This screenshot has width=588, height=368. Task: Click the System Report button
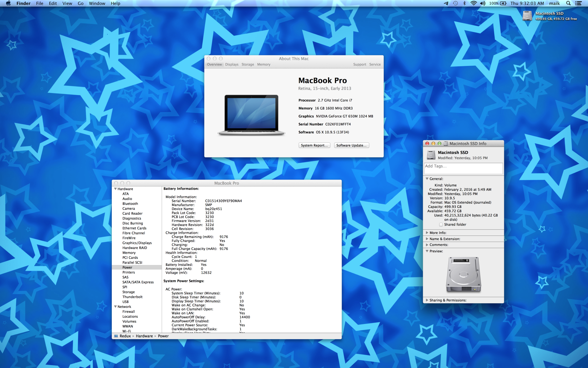tap(314, 145)
